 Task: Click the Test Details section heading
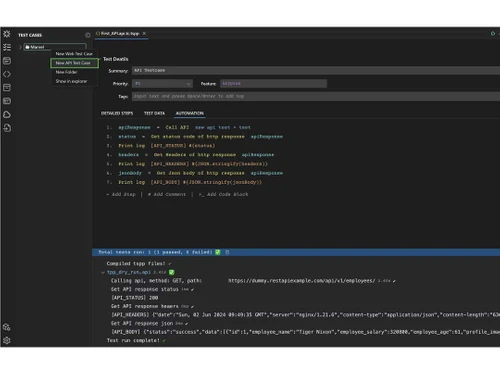(x=116, y=59)
